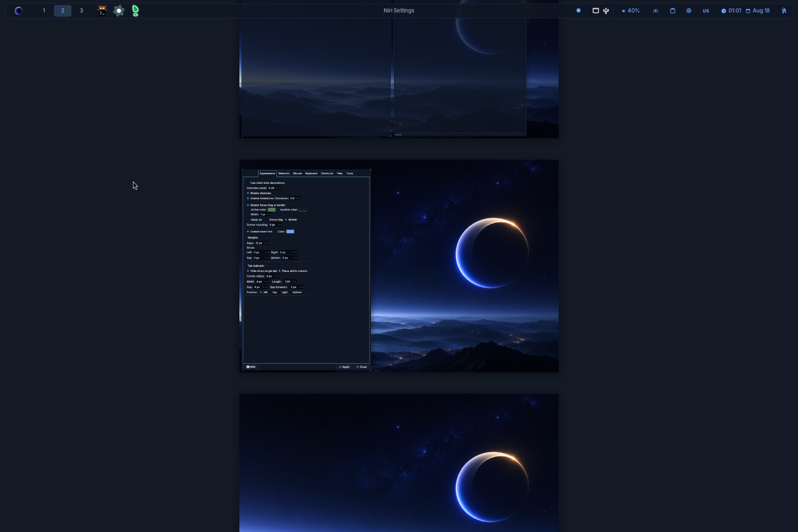The width and height of the screenshot is (798, 532).
Task: Open the moon launcher icon at the bar's left end
Action: 19,11
